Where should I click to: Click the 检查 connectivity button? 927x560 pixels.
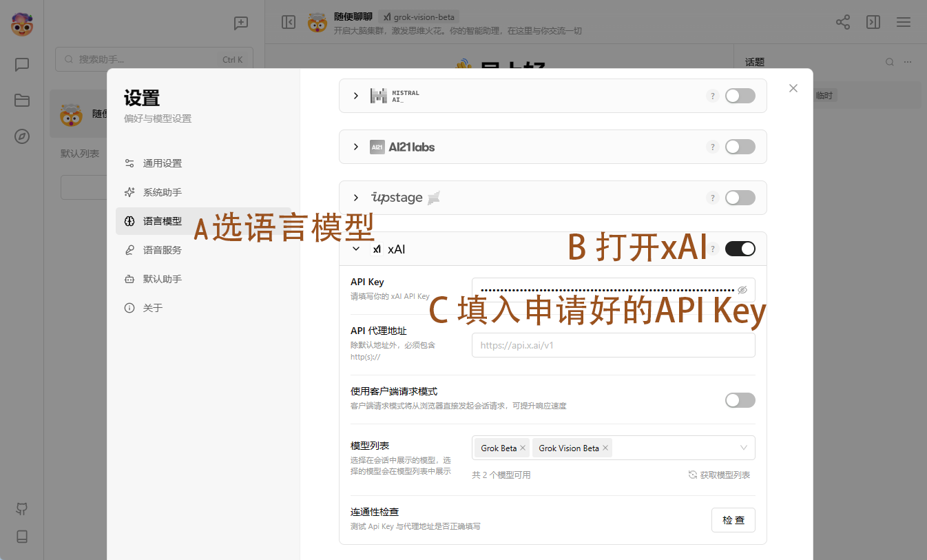(x=733, y=520)
